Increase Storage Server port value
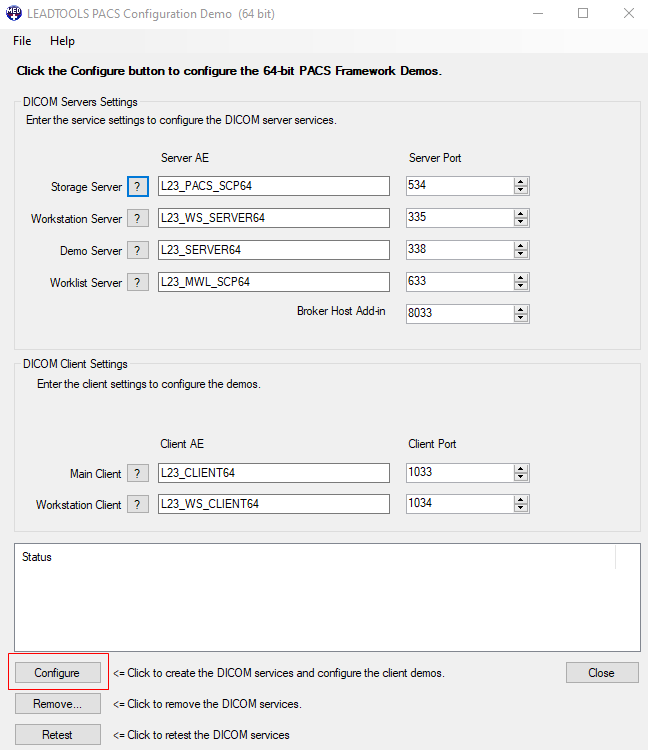The image size is (648, 750). coord(521,182)
